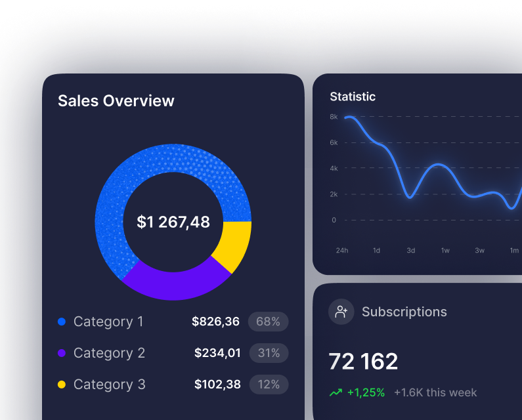Click the 72 162 subscriptions count
This screenshot has width=522, height=420.
[x=363, y=362]
